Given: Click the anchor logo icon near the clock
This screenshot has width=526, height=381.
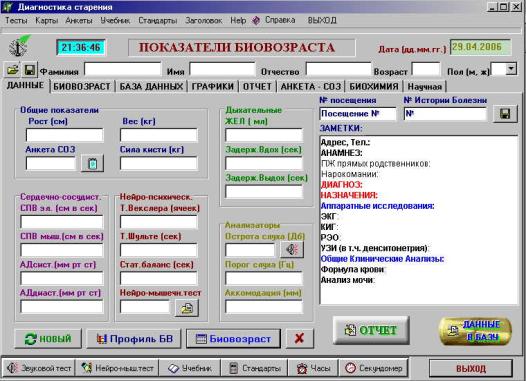Looking at the screenshot, I should pyautogui.click(x=19, y=47).
